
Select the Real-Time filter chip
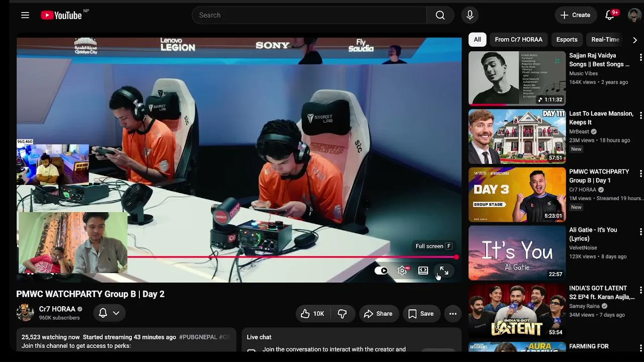click(605, 40)
